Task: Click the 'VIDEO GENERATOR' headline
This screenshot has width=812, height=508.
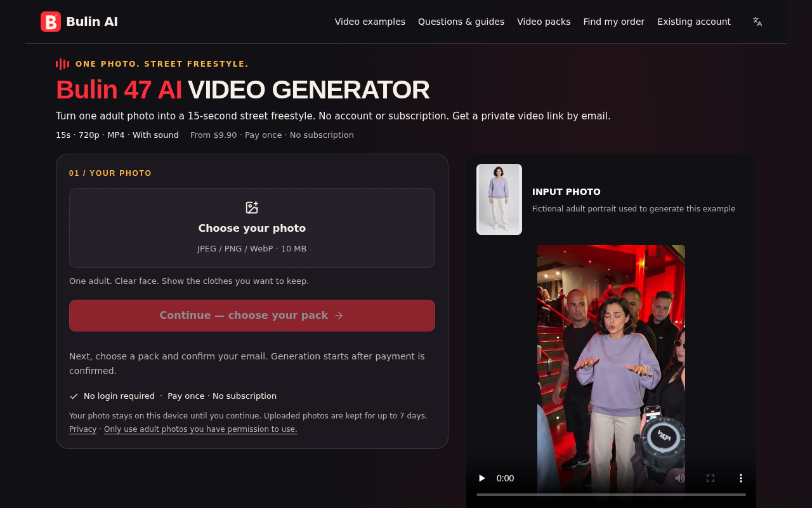Action: 308,90
